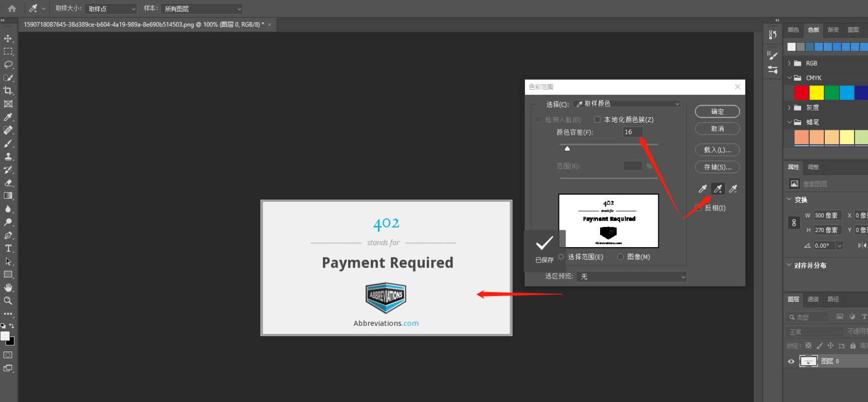Image resolution: width=868 pixels, height=402 pixels.
Task: Select the Eyedropper tool in left toolbar
Action: [x=8, y=117]
